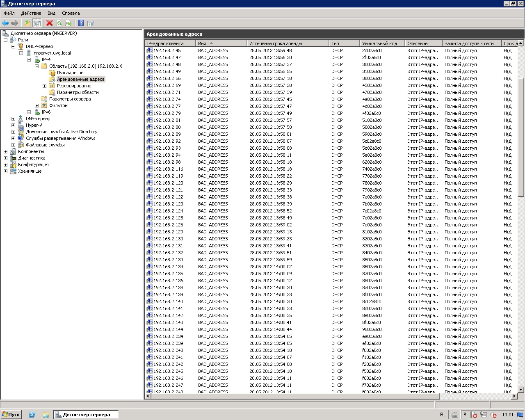The height and width of the screenshot is (420, 525).
Task: Sort by Истечение срока аренды column header
Action: (288, 43)
